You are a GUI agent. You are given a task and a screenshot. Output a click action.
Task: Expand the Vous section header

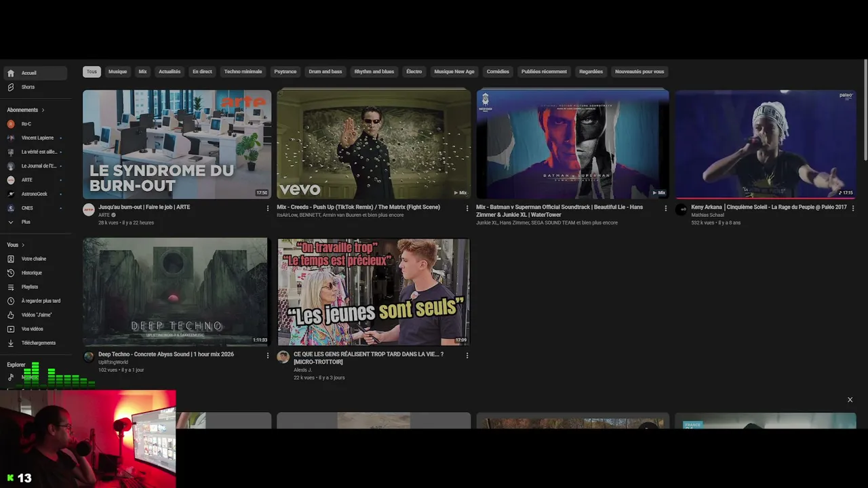16,245
